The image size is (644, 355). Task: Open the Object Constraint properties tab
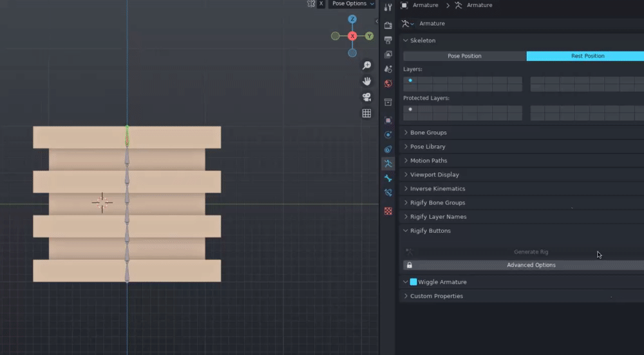pyautogui.click(x=388, y=149)
